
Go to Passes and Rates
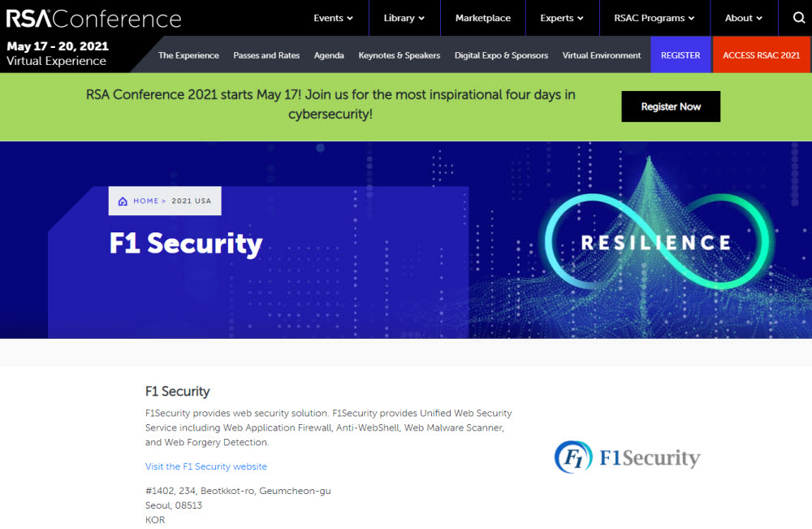[266, 55]
